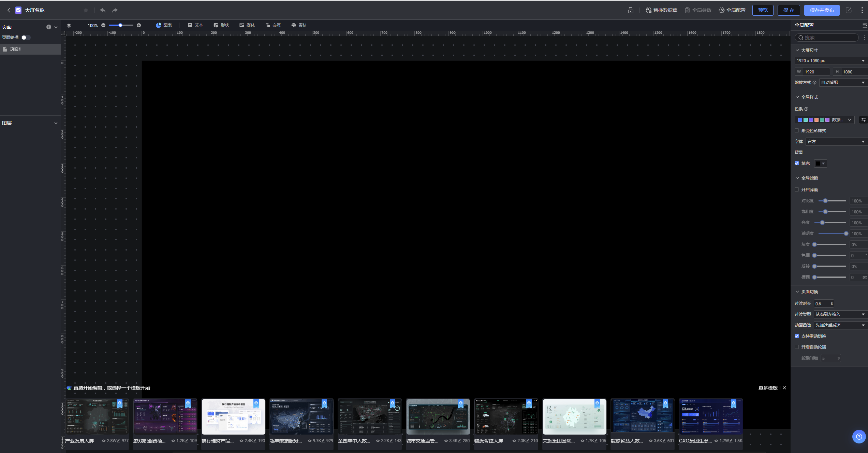The height and width of the screenshot is (453, 868).
Task: Open the 过渡类型 dropdown
Action: click(x=840, y=314)
